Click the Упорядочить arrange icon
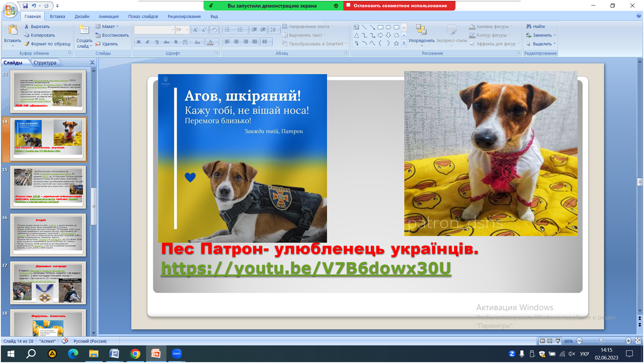 click(x=421, y=30)
